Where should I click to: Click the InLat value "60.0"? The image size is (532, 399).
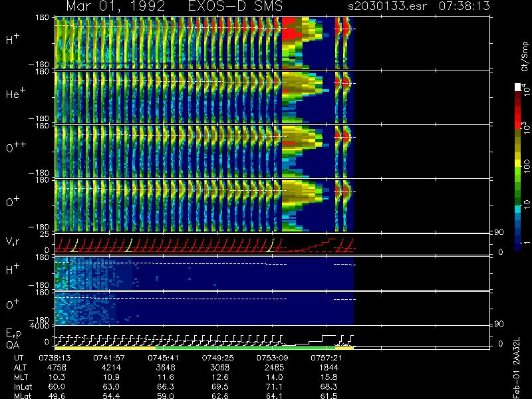[x=57, y=387]
